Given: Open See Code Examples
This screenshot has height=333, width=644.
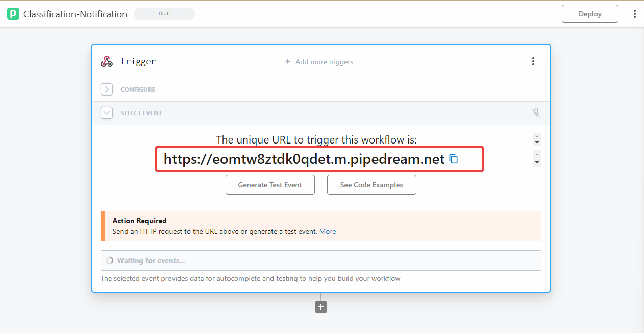Looking at the screenshot, I should pyautogui.click(x=371, y=185).
